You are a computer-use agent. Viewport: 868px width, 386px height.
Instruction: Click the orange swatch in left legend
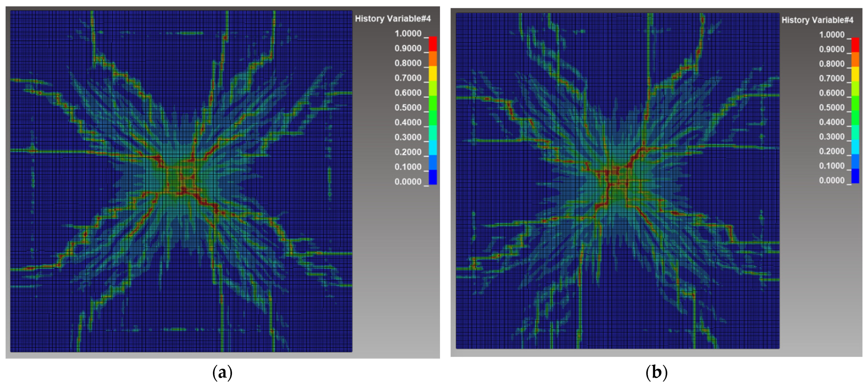[x=433, y=59]
